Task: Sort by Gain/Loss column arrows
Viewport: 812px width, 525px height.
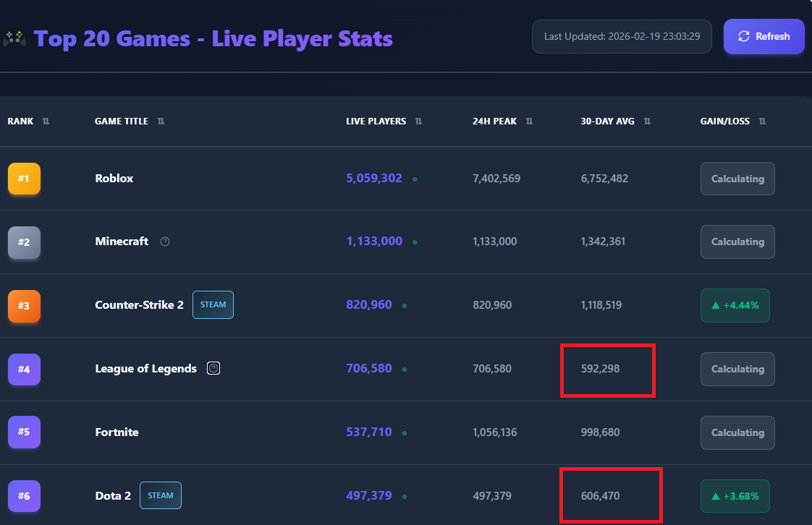Action: point(762,121)
